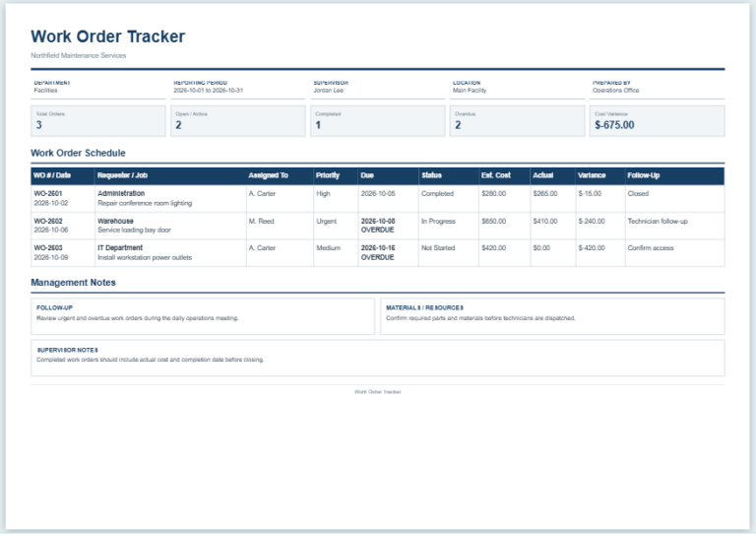Click the Status column header
The width and height of the screenshot is (756, 536).
tap(431, 175)
